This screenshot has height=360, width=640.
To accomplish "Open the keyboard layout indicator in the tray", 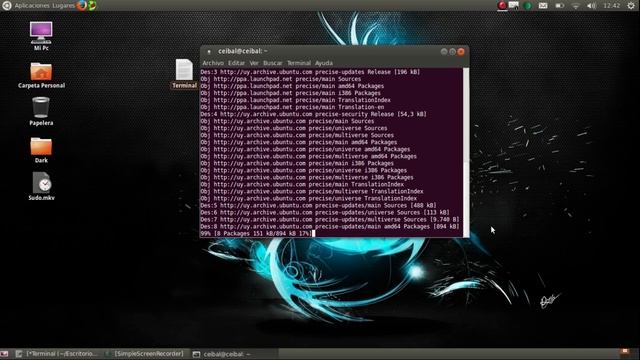I will pyautogui.click(x=513, y=5).
